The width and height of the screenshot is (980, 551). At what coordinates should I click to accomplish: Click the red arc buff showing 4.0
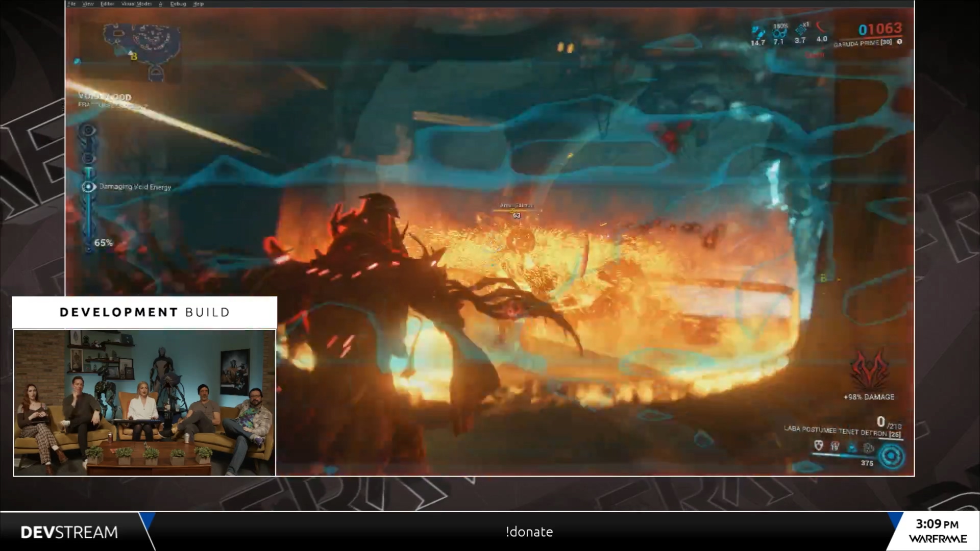coord(821,28)
